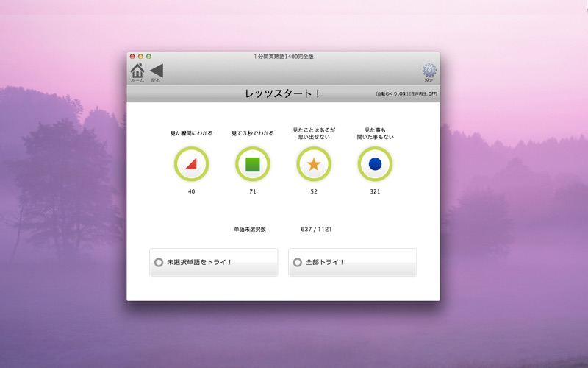Select the orange star category circle
The height and width of the screenshot is (368, 588).
(x=314, y=164)
